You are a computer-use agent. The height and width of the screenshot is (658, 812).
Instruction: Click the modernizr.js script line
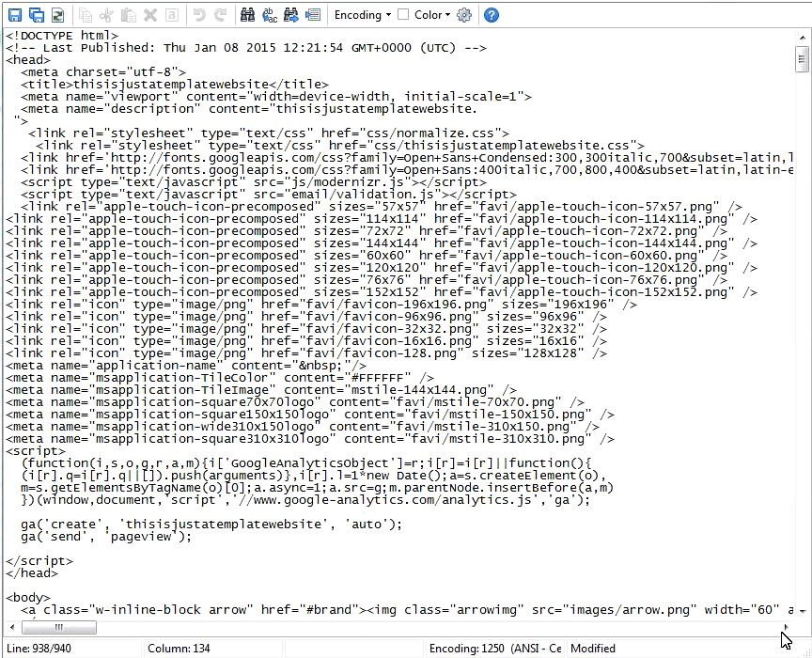click(x=254, y=182)
